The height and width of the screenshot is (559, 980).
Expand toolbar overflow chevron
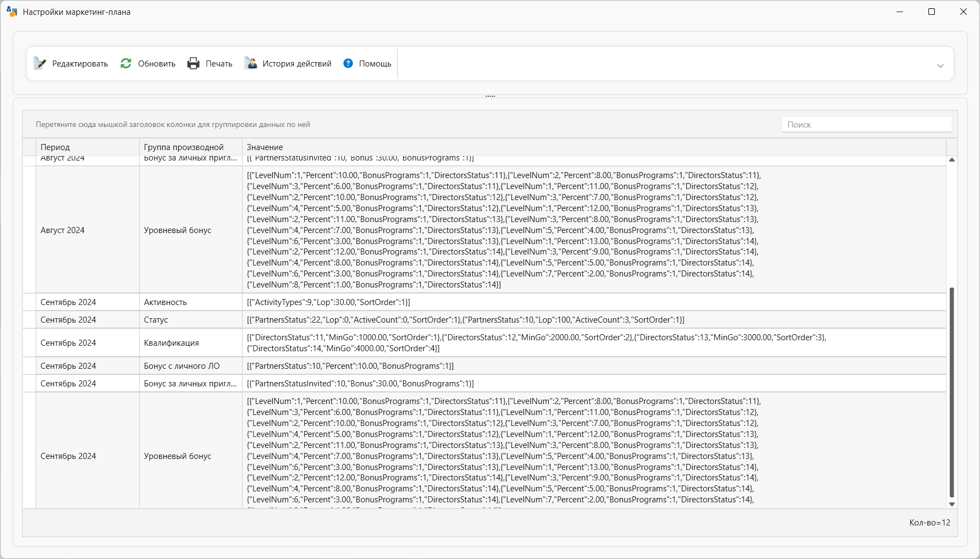pyautogui.click(x=940, y=66)
